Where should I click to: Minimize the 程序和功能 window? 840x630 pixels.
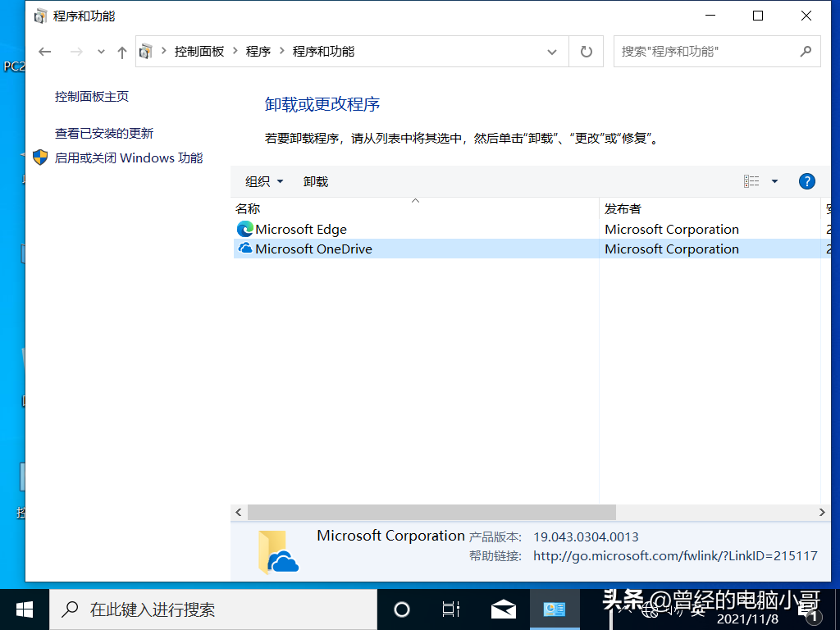pos(710,16)
